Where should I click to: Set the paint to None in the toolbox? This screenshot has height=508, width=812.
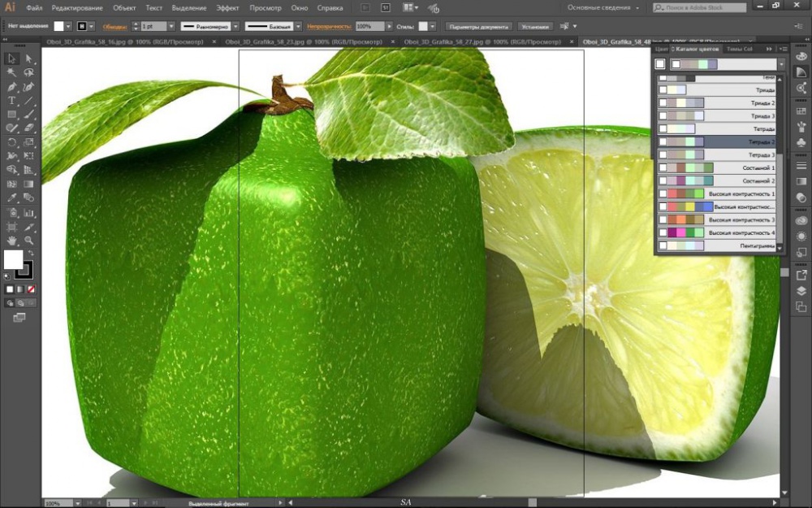point(32,289)
